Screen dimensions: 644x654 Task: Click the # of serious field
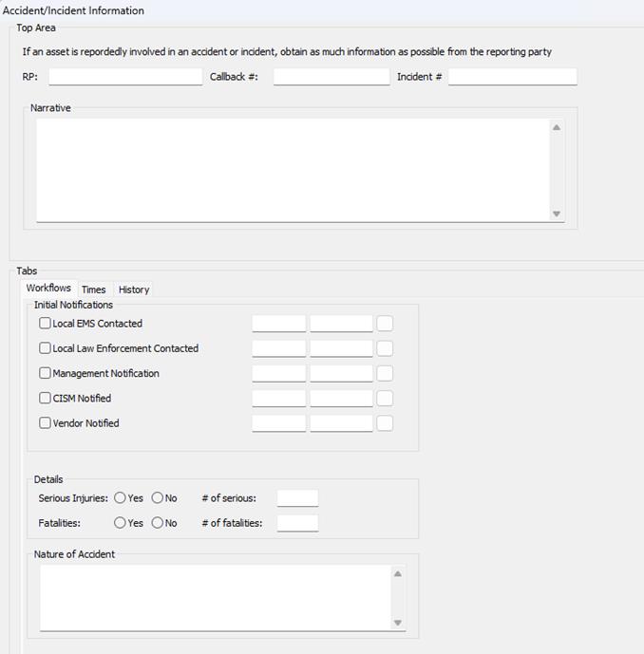point(297,498)
